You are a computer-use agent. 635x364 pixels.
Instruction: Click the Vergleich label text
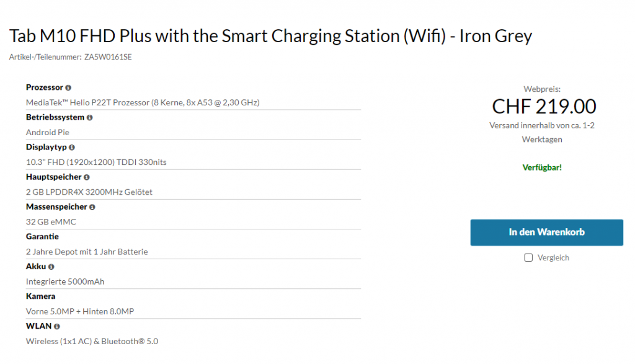[x=553, y=258]
